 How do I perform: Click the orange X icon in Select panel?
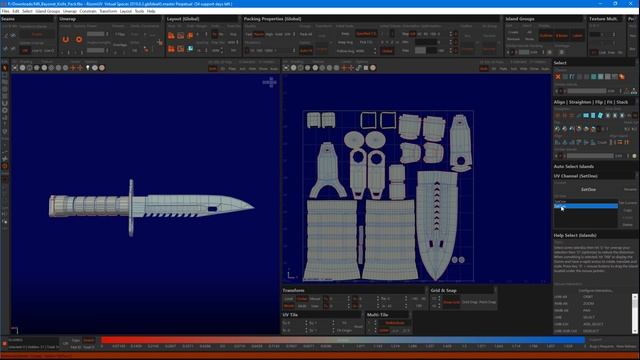(558, 77)
